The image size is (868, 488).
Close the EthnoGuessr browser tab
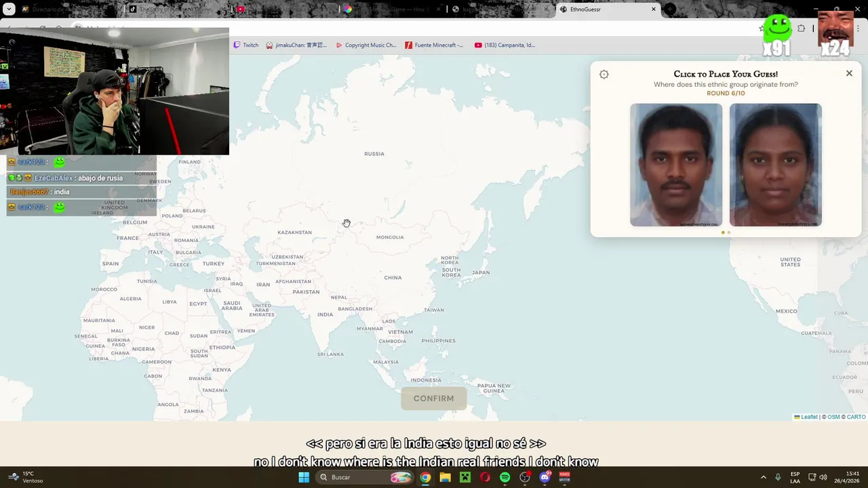(x=654, y=9)
